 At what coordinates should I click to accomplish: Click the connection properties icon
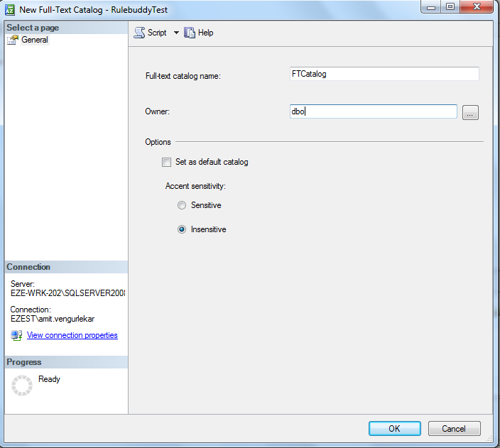coord(16,335)
